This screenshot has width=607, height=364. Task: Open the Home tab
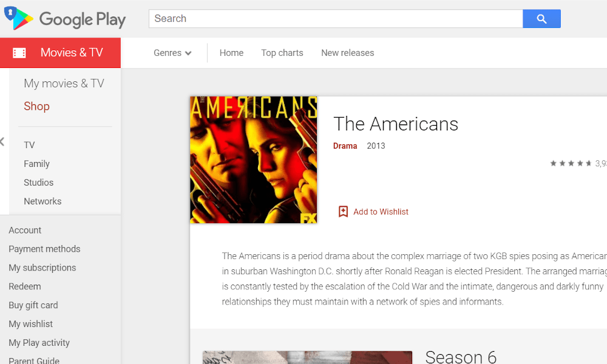(x=231, y=53)
